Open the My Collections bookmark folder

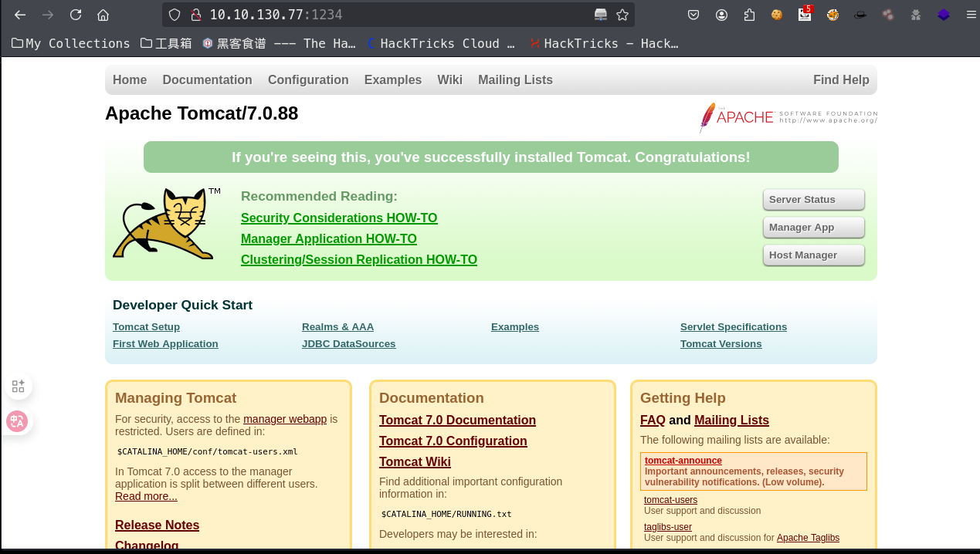(71, 43)
